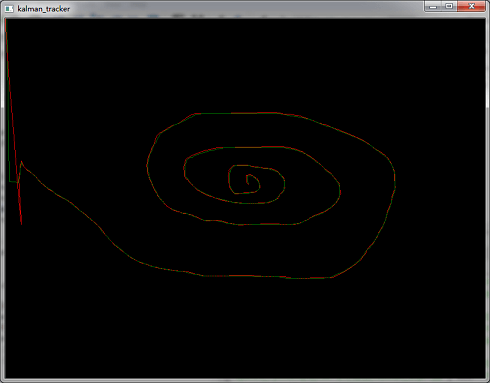This screenshot has width=490, height=383.
Task: Click the bottom tip of the red spike
Action: pyautogui.click(x=21, y=223)
